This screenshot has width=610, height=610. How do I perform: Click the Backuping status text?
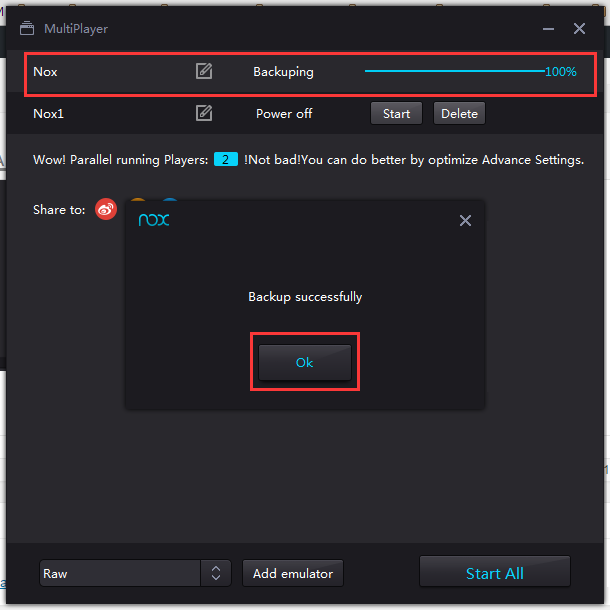point(283,72)
